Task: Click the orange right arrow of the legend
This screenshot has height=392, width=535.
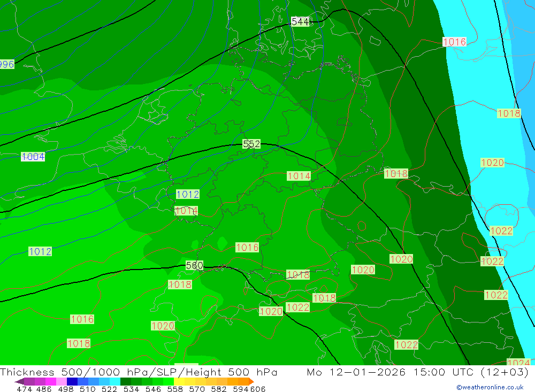Action: 251,381
